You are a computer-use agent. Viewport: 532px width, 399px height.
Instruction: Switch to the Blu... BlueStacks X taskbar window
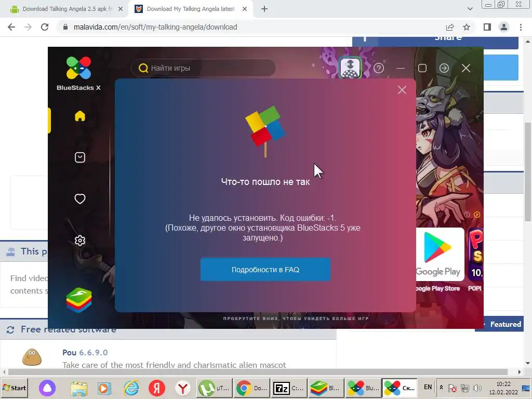pos(363,388)
